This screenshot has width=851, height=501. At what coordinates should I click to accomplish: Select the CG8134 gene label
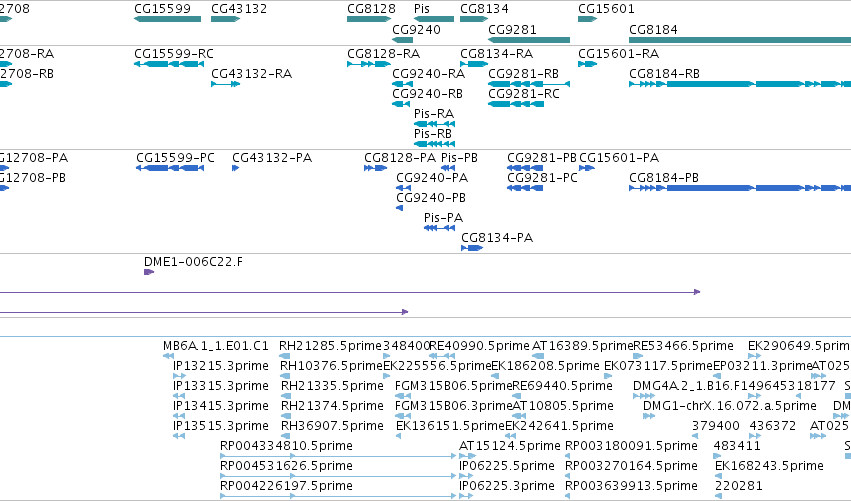tap(484, 9)
